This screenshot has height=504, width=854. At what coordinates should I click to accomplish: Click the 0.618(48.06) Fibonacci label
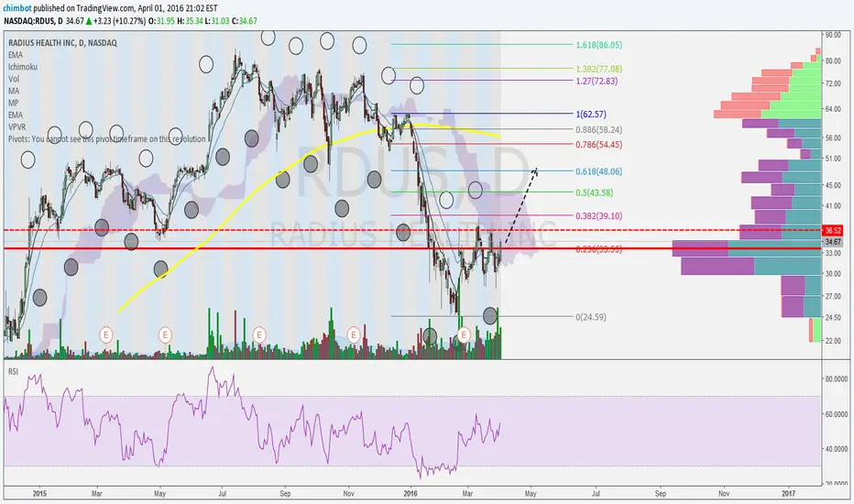(x=599, y=171)
